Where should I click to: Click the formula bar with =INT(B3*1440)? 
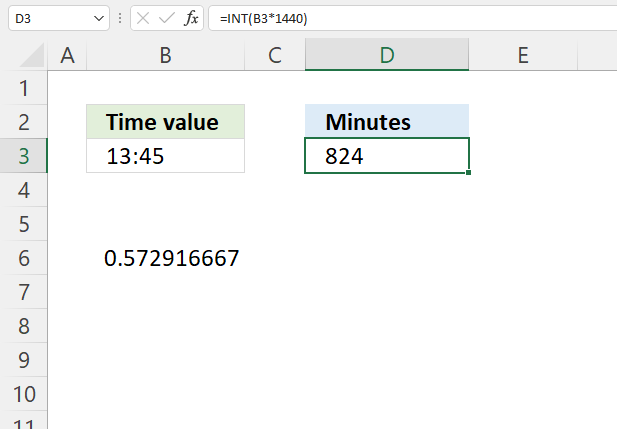point(412,18)
